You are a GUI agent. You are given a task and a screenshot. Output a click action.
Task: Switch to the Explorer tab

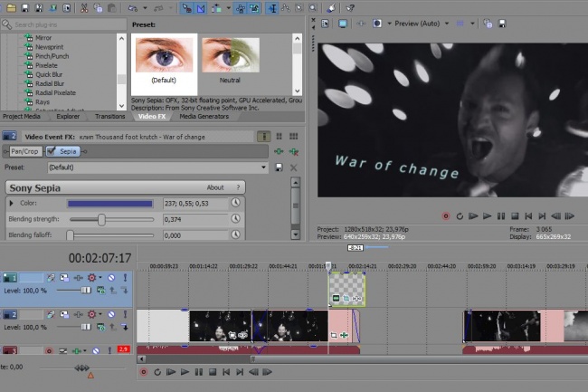[x=68, y=116]
